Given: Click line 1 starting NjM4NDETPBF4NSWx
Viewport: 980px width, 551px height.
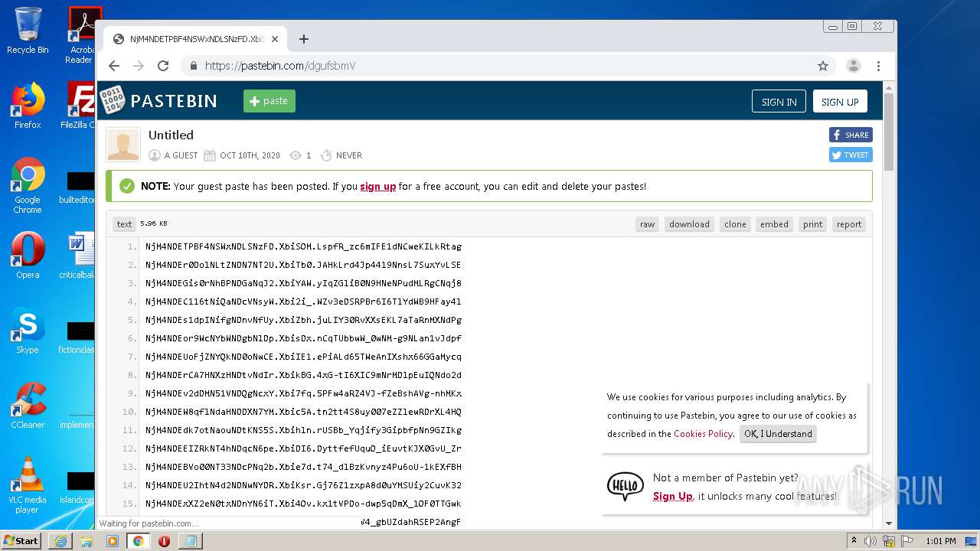Looking at the screenshot, I should tap(303, 246).
